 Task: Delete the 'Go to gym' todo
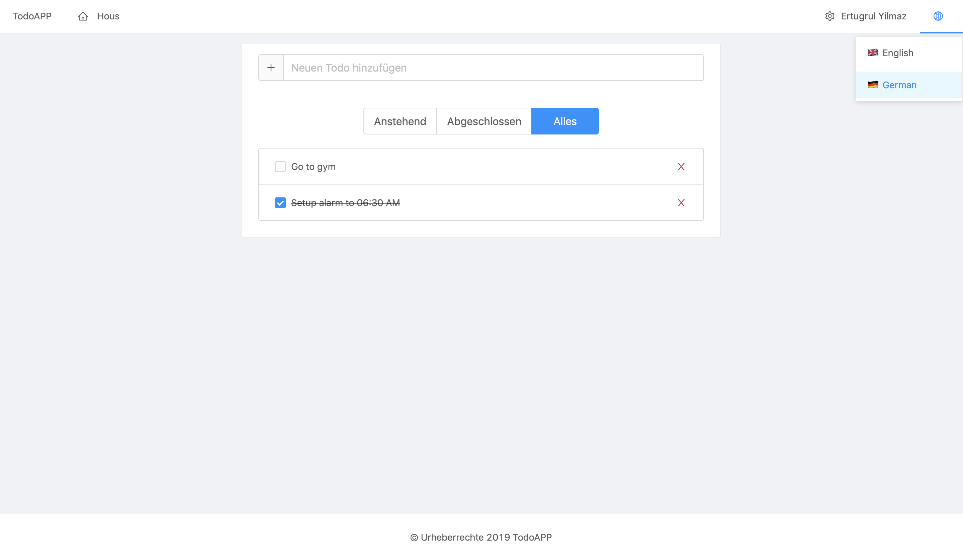[x=681, y=167]
